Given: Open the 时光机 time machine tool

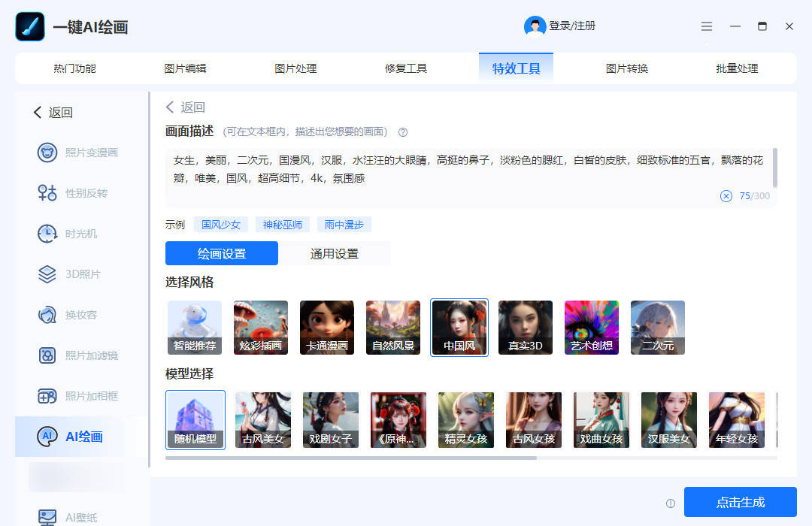Looking at the screenshot, I should (x=47, y=234).
